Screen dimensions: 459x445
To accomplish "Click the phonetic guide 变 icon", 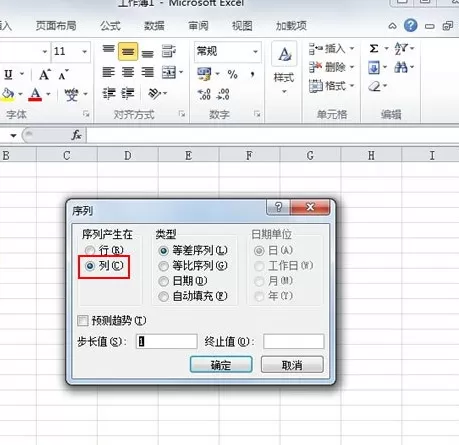I will click(71, 94).
